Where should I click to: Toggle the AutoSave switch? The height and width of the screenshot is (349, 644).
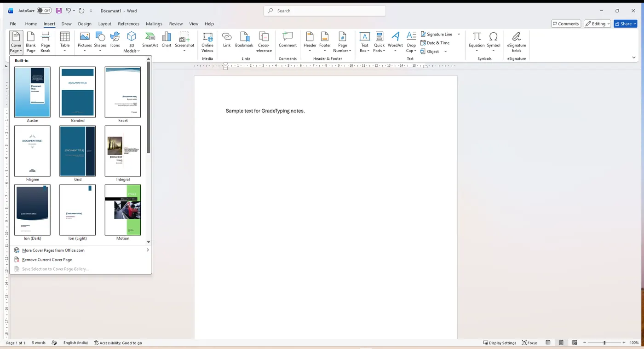[44, 11]
